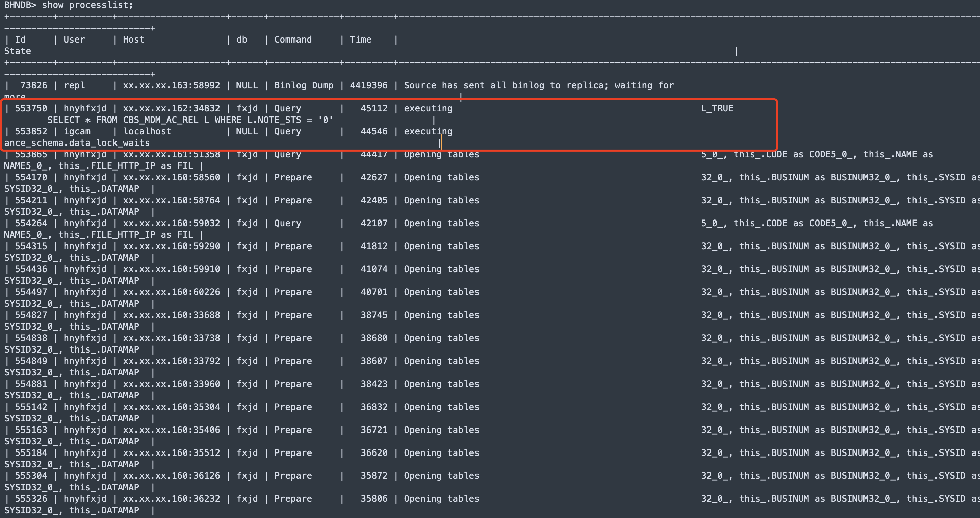The image size is (980, 518).
Task: Click process Id 553750 in highlighted row
Action: point(31,108)
